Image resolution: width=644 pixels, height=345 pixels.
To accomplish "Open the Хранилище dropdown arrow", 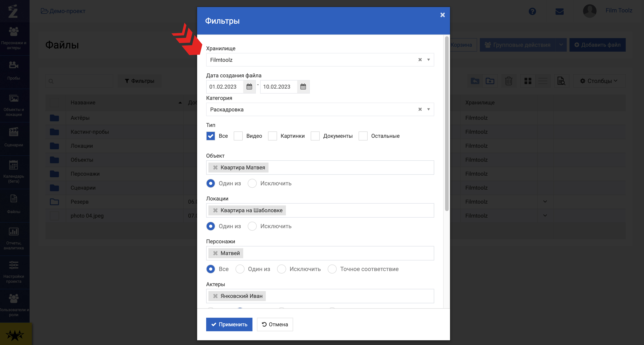I will 428,60.
